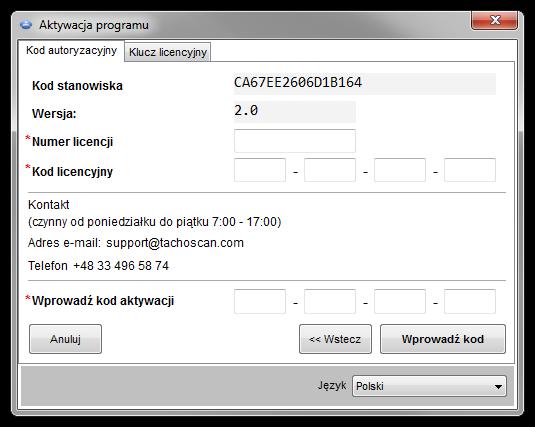
Task: Click the Wersja field showing 2.0
Action: (x=294, y=112)
